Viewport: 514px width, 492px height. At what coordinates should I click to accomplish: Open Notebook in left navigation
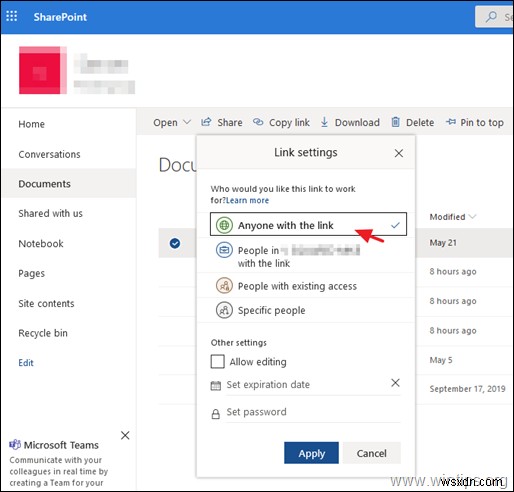coord(41,243)
